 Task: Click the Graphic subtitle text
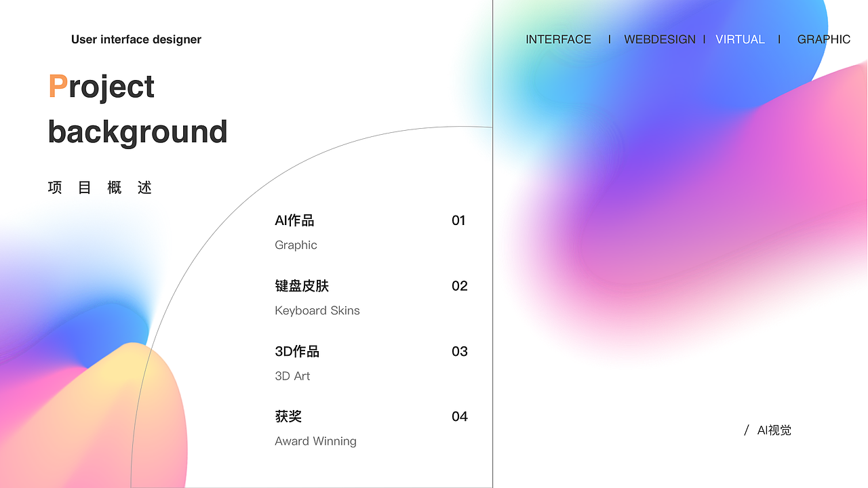296,245
